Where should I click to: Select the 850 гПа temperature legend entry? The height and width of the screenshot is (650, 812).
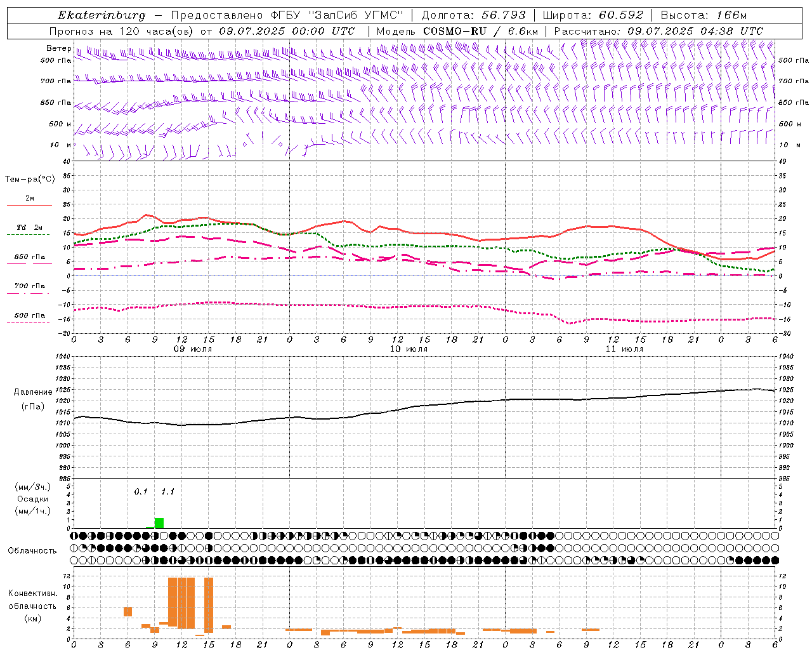[x=29, y=257]
